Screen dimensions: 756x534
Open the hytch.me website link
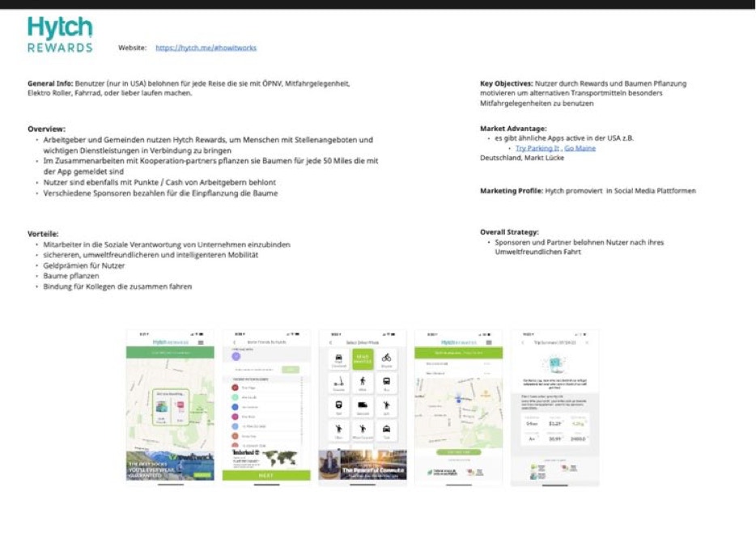pos(206,48)
